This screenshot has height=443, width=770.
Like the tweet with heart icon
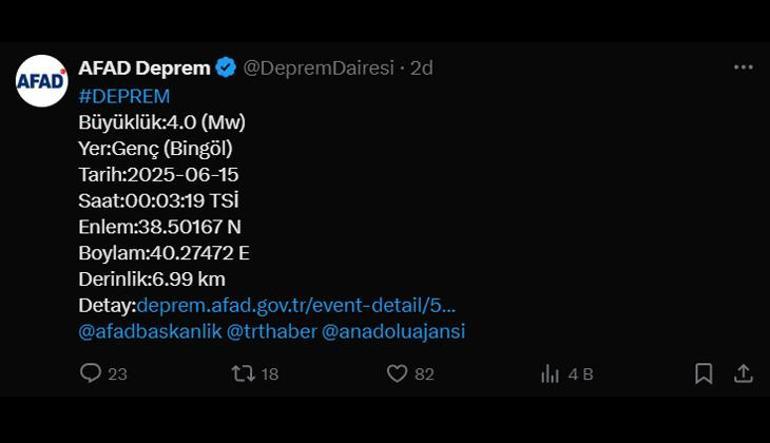[397, 374]
